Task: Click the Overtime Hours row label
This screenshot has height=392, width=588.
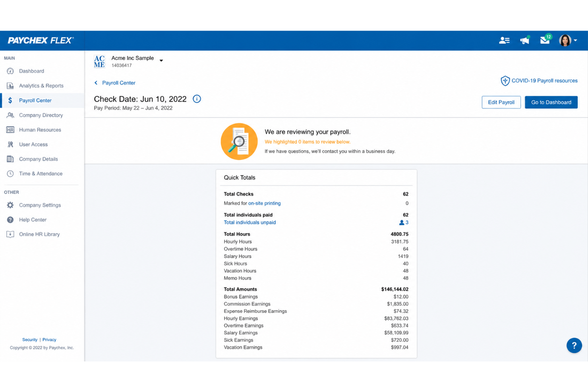Action: pyautogui.click(x=240, y=249)
